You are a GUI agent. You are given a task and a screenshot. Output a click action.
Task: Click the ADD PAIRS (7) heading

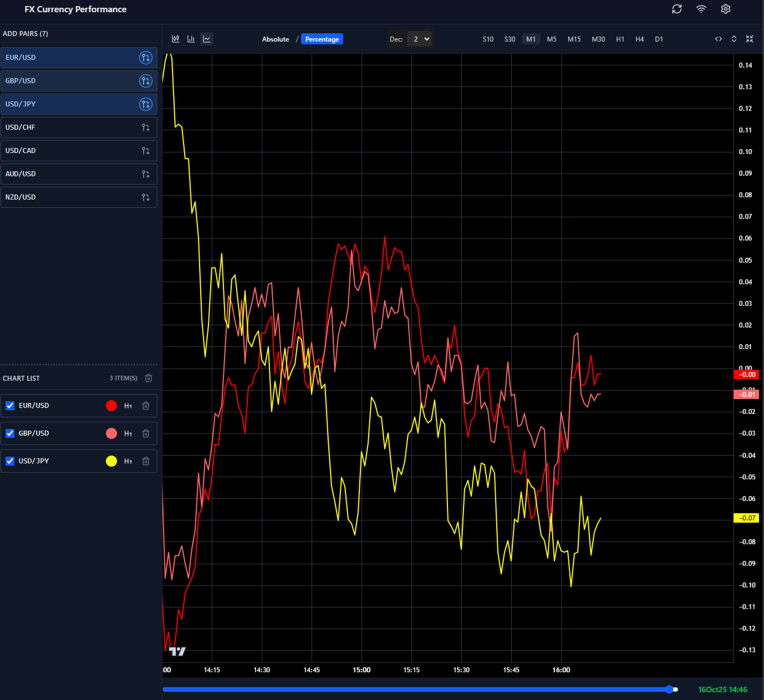pos(26,34)
